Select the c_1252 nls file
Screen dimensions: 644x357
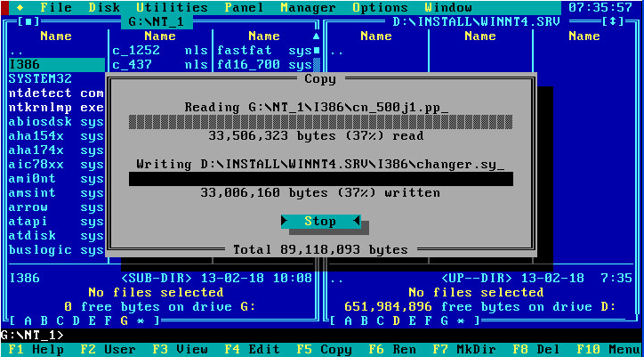(x=160, y=50)
